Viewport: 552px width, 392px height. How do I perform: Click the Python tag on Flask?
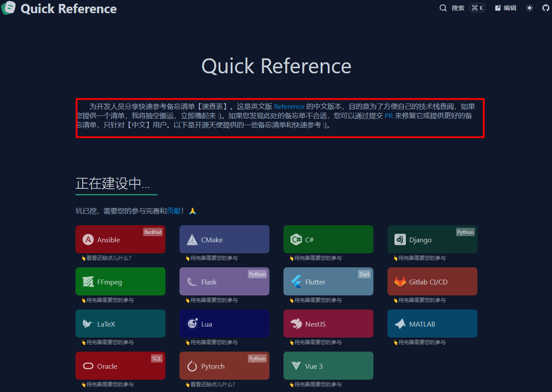click(x=257, y=274)
